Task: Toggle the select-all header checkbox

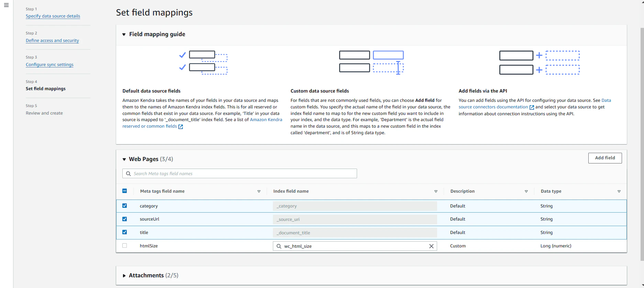Action: point(125,191)
